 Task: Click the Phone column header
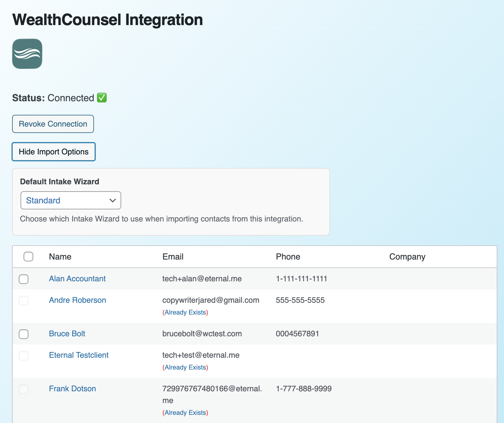[288, 257]
